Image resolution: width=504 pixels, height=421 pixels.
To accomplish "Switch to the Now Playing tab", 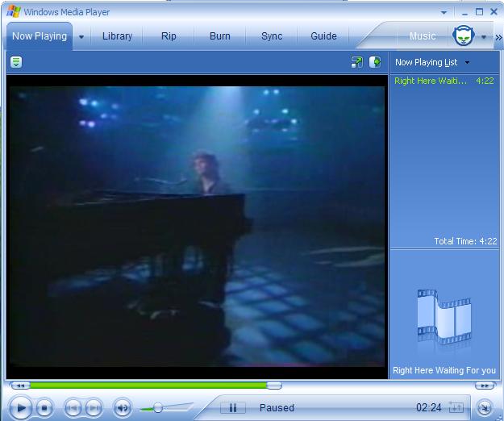I will [x=40, y=36].
